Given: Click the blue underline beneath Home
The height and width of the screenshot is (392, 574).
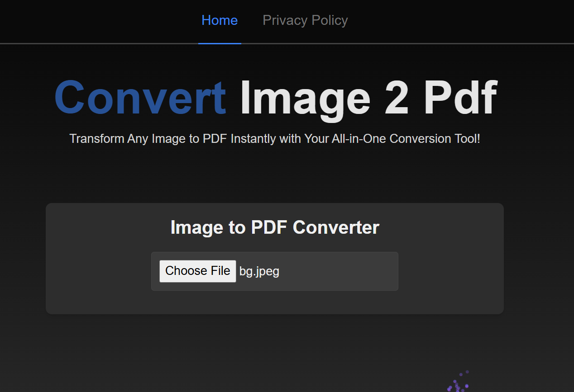Looking at the screenshot, I should (220, 43).
